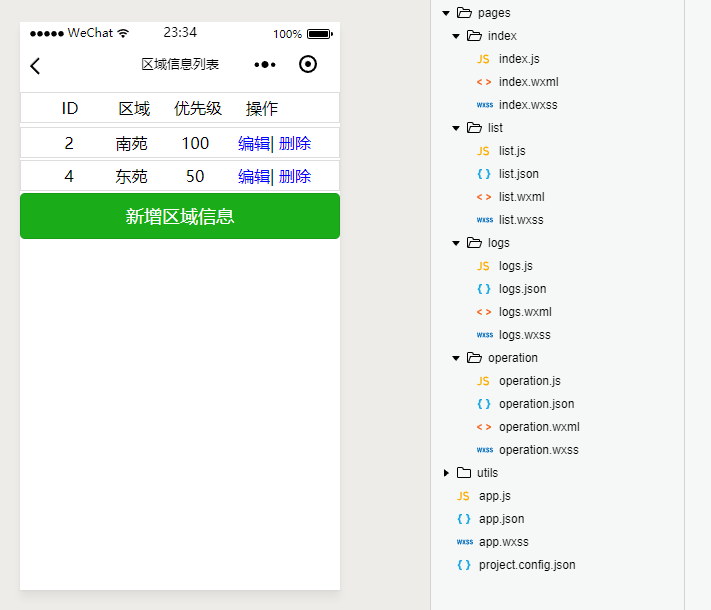This screenshot has height=610, width=711.
Task: Click the braces icon beside project.config.json
Action: pos(464,565)
